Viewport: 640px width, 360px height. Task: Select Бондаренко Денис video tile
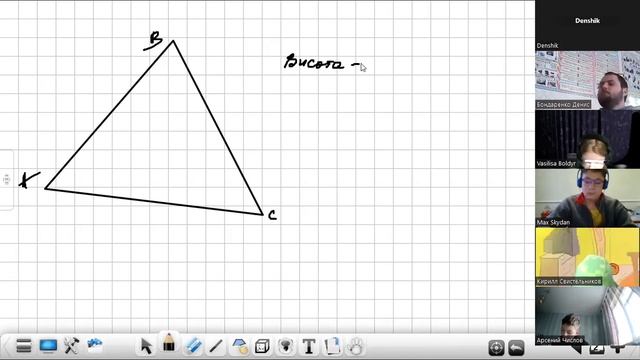click(x=587, y=80)
